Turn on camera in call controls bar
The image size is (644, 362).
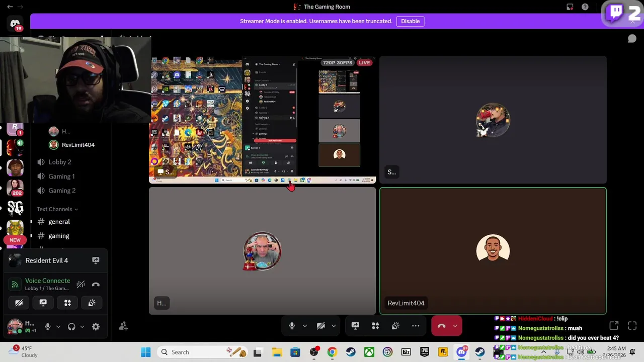320,326
